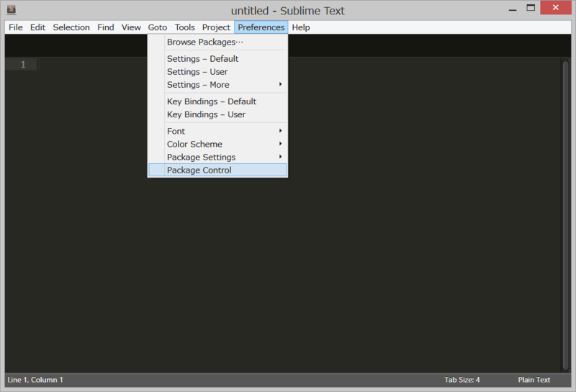Open Key Bindings – Default

tap(217, 101)
